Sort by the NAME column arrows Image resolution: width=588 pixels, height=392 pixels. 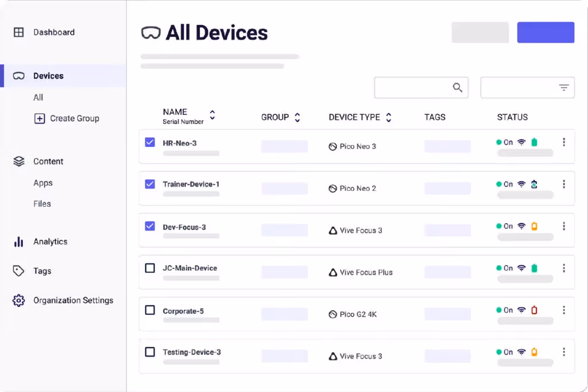click(212, 115)
